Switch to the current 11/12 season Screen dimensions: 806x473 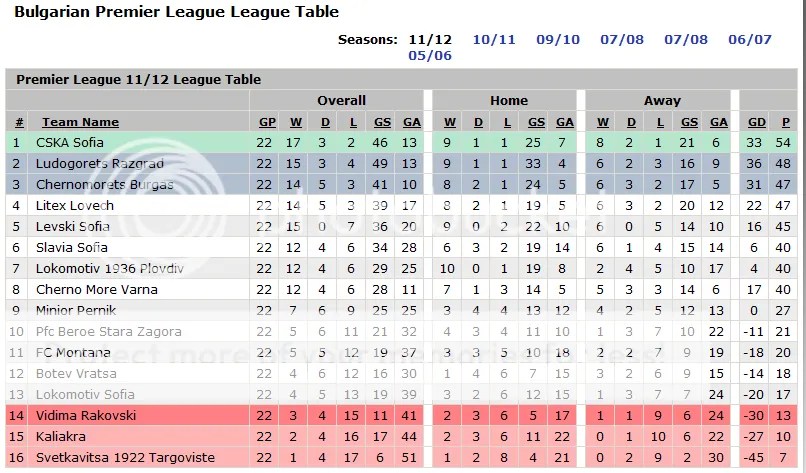click(x=430, y=40)
